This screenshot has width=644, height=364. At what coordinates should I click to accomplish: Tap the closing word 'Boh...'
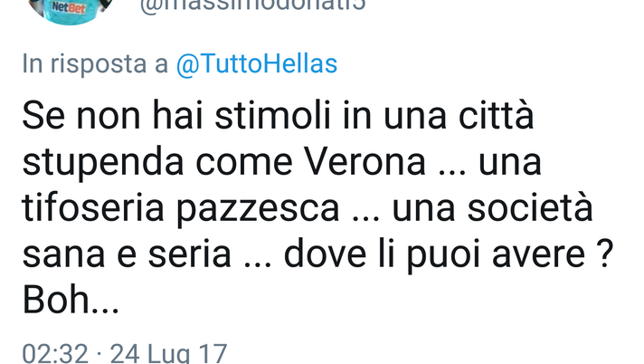pos(71,301)
